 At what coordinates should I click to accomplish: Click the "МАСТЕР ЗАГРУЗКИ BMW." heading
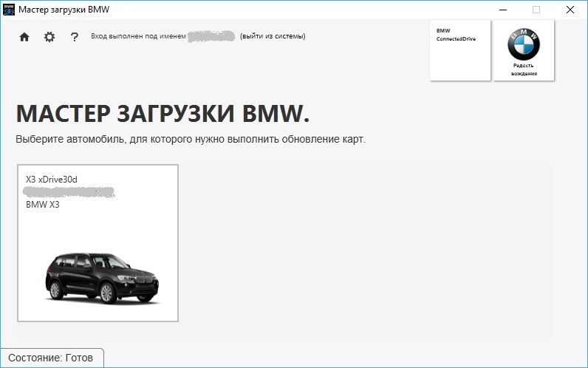click(163, 113)
